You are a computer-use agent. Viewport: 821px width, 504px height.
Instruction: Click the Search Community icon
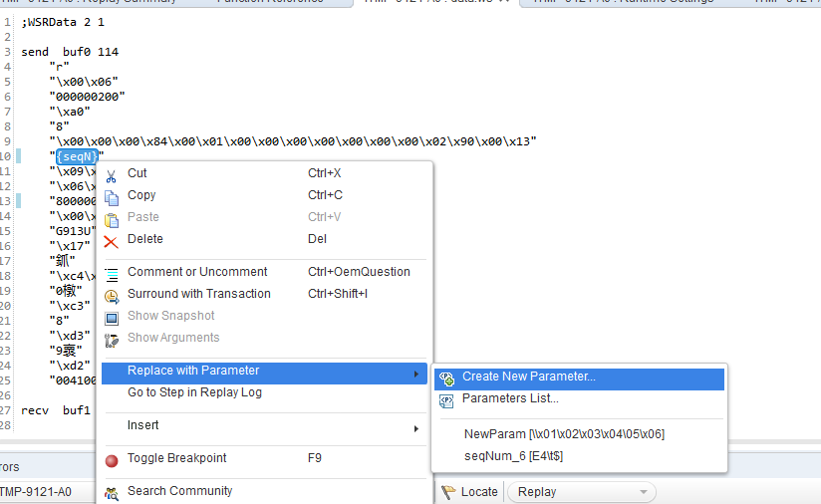point(112,491)
